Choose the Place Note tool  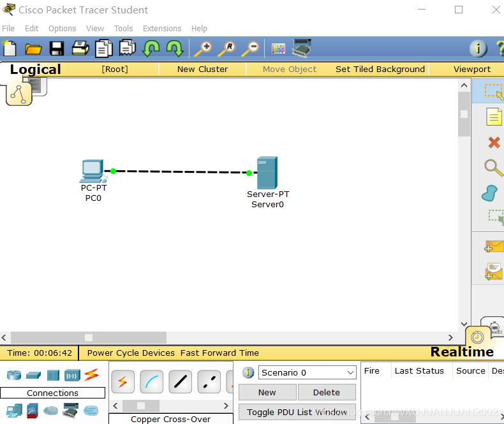pos(494,117)
